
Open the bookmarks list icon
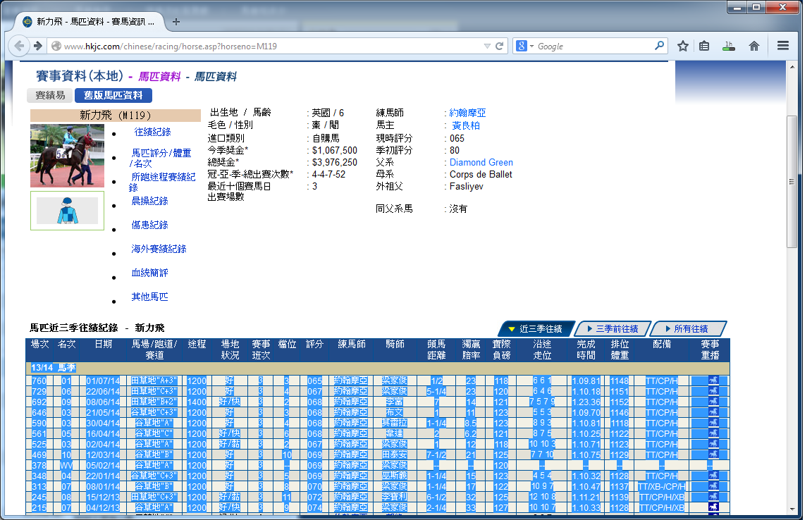point(704,46)
